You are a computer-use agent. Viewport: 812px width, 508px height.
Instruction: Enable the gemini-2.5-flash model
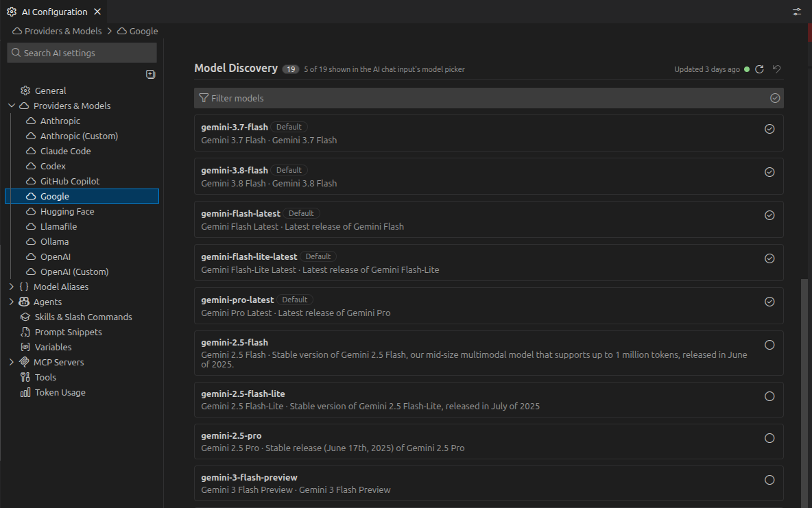coord(769,345)
